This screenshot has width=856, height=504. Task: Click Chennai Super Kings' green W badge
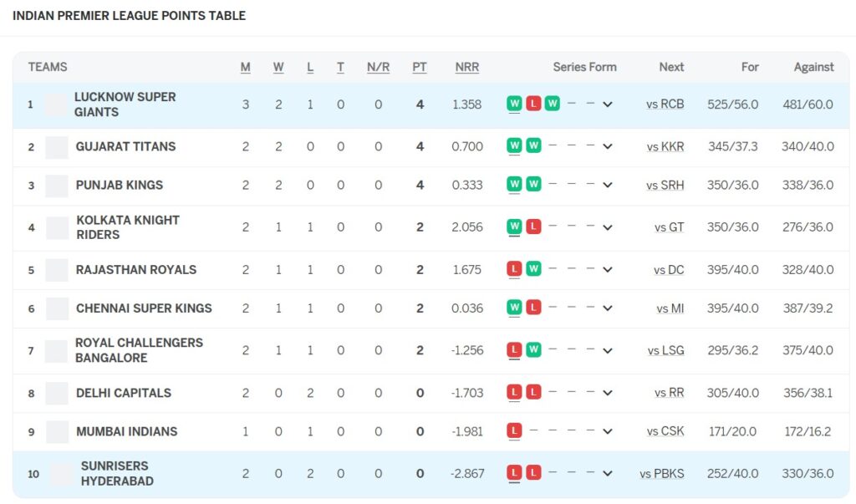click(514, 308)
